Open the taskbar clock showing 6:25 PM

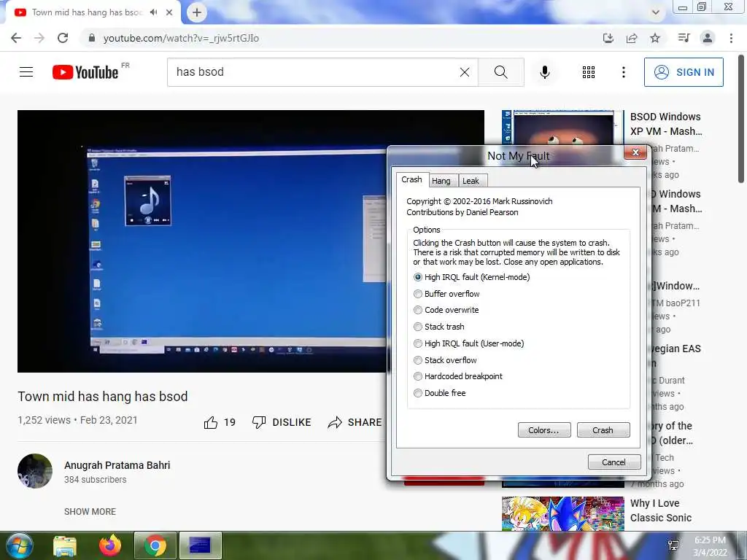(710, 546)
